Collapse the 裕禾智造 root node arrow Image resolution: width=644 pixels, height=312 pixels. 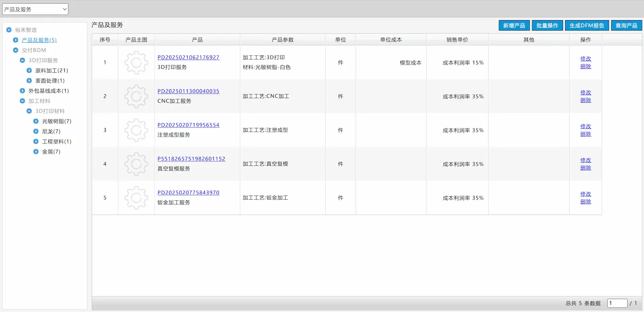pos(9,30)
